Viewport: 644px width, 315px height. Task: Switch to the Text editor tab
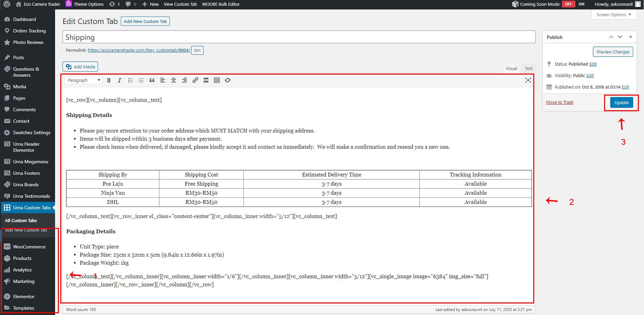[528, 68]
